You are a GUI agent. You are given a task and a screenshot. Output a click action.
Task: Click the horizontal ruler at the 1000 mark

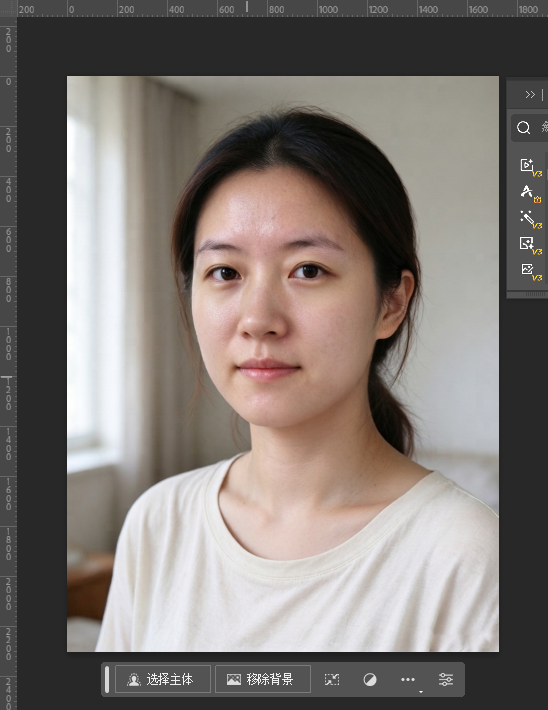pos(327,9)
